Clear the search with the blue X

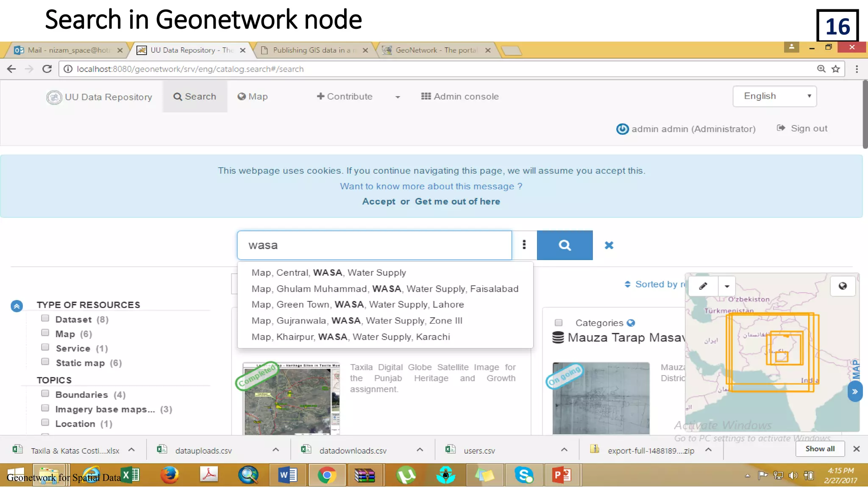coord(609,245)
